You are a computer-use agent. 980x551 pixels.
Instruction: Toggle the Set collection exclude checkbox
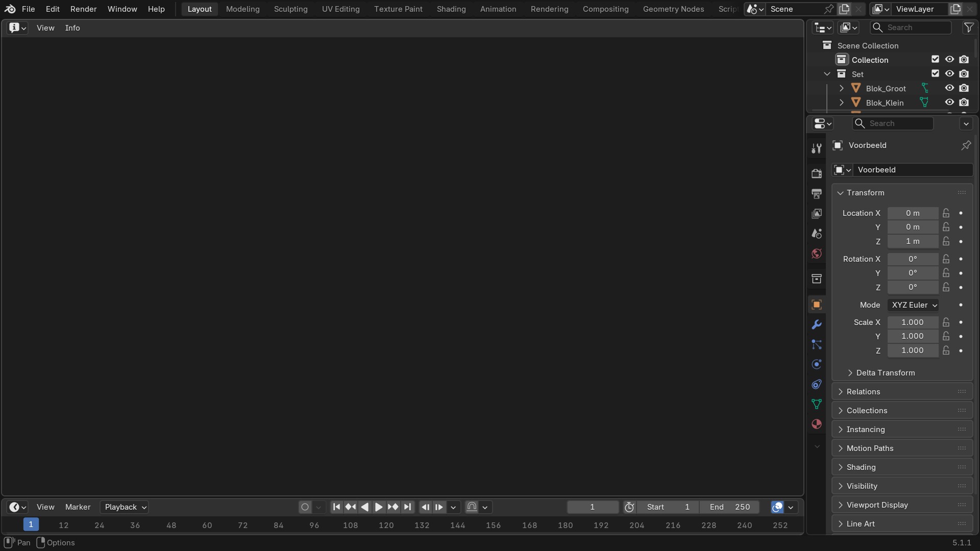[x=935, y=74]
